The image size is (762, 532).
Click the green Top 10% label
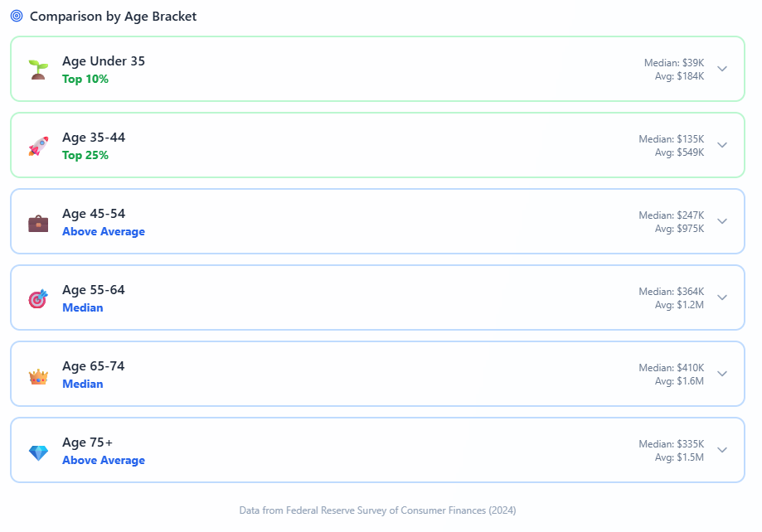click(x=85, y=79)
